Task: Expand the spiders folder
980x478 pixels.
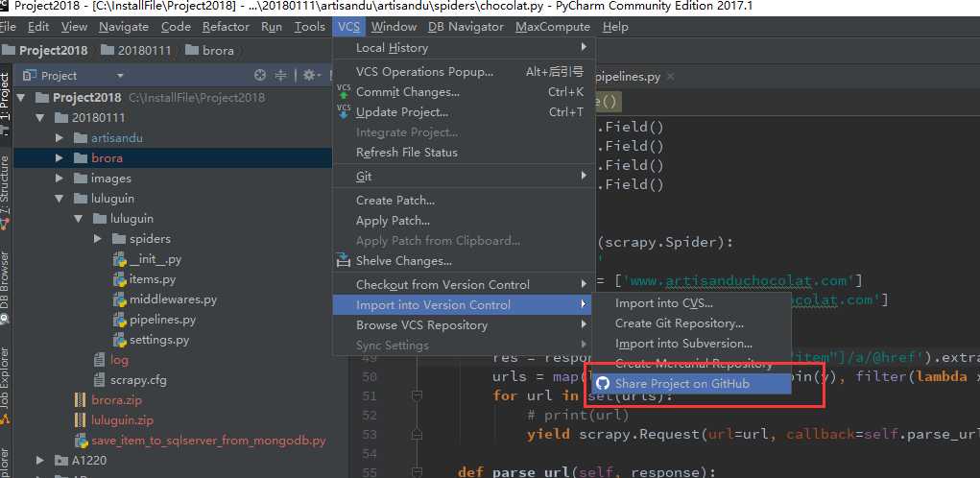Action: 98,239
